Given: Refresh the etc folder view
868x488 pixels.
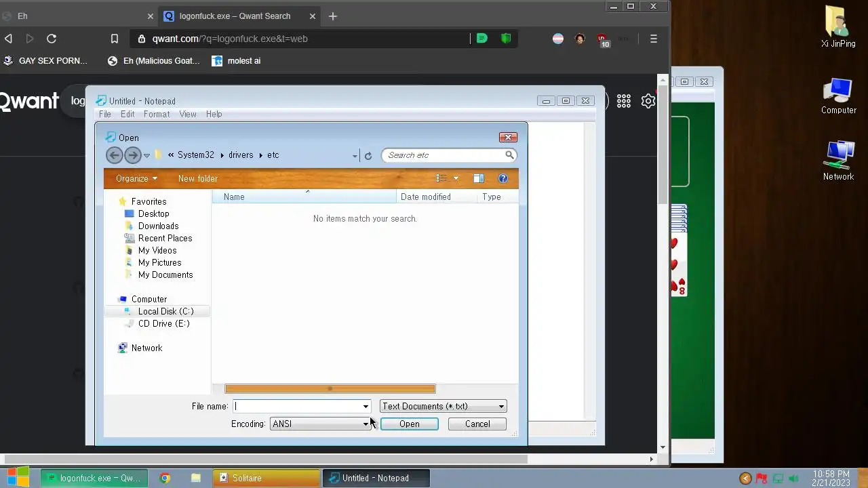Looking at the screenshot, I should pyautogui.click(x=368, y=156).
